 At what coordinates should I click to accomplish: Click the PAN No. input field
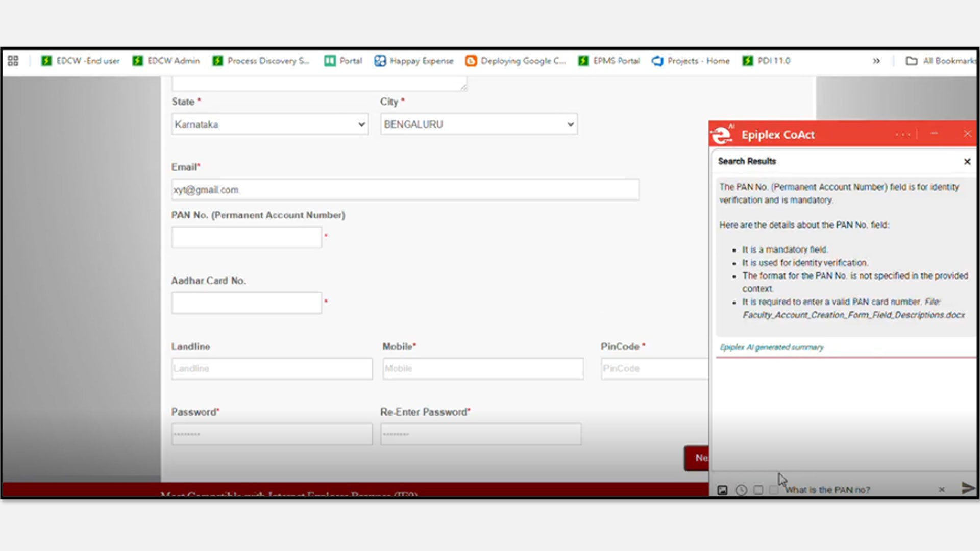[x=247, y=238]
